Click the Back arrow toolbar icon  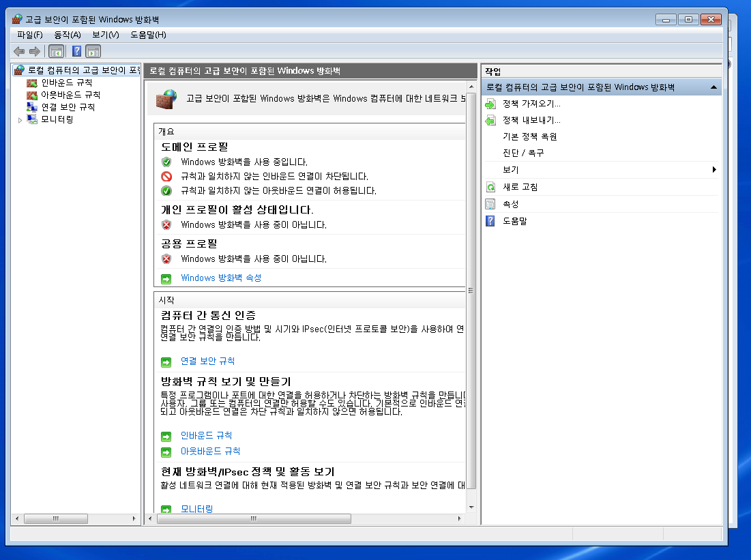click(19, 51)
